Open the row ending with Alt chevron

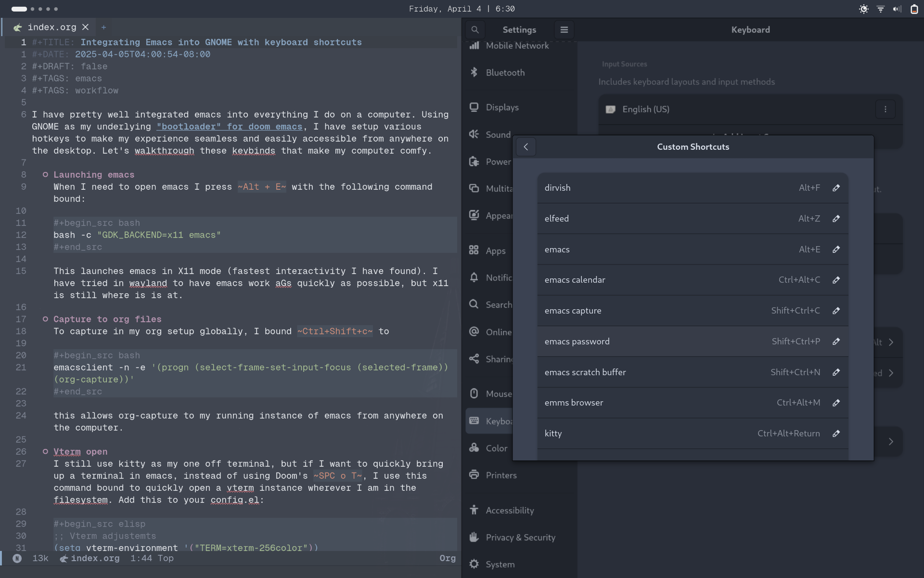[x=888, y=342]
